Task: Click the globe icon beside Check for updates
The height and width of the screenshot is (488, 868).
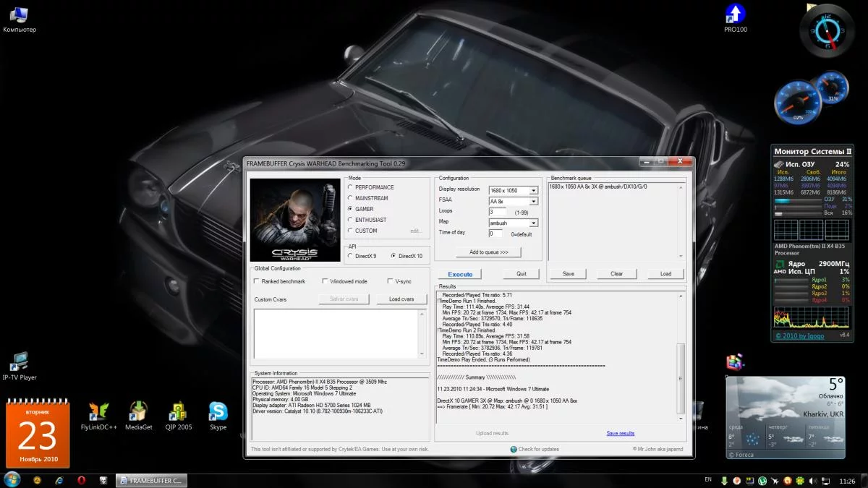Action: click(x=514, y=449)
